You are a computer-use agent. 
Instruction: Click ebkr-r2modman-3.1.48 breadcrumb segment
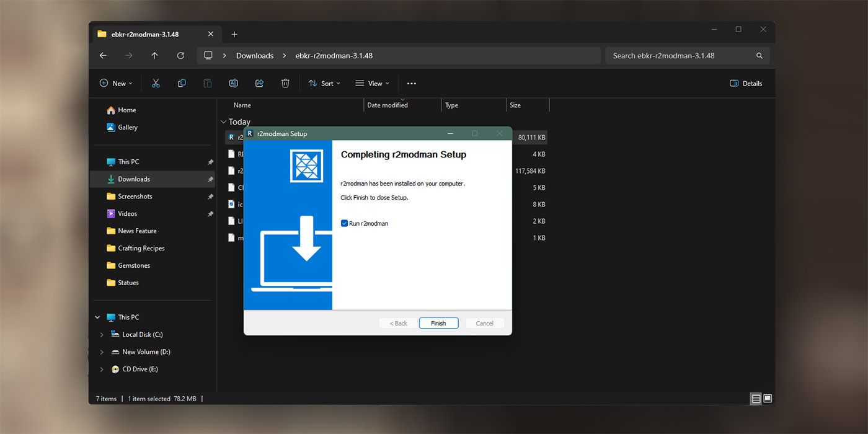(334, 56)
